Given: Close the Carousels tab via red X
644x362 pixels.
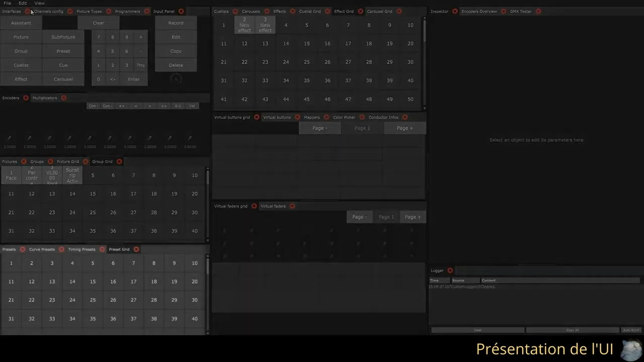Looking at the screenshot, I should click(267, 11).
